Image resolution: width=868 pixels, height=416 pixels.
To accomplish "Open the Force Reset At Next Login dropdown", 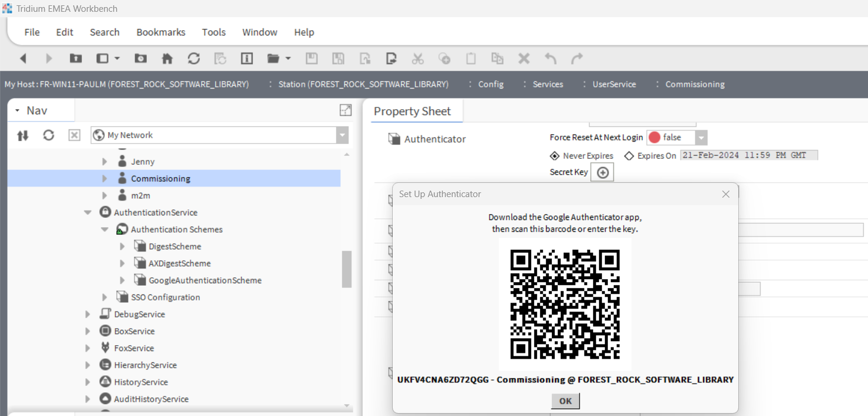I will tap(701, 137).
